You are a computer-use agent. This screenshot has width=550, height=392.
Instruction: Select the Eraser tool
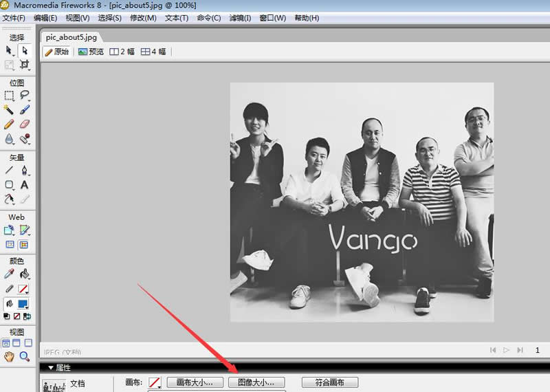tap(25, 124)
